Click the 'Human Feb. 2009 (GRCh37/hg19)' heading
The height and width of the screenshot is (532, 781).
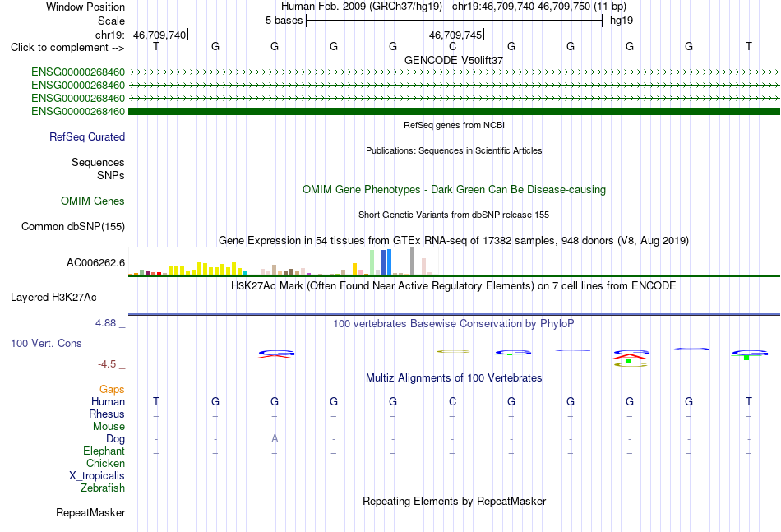362,7
